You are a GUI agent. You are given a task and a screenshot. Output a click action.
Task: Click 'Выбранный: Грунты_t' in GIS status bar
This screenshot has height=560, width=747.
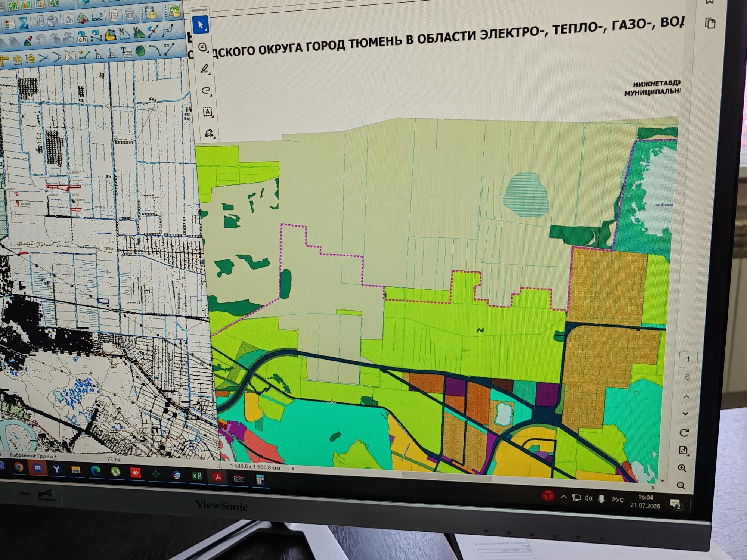(33, 456)
